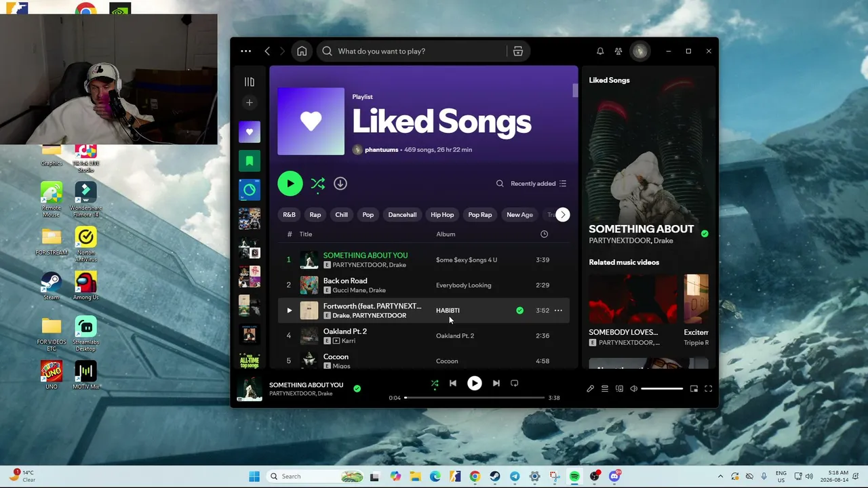
Task: Open Your Episodes green bookmark in sidebar
Action: click(x=250, y=161)
